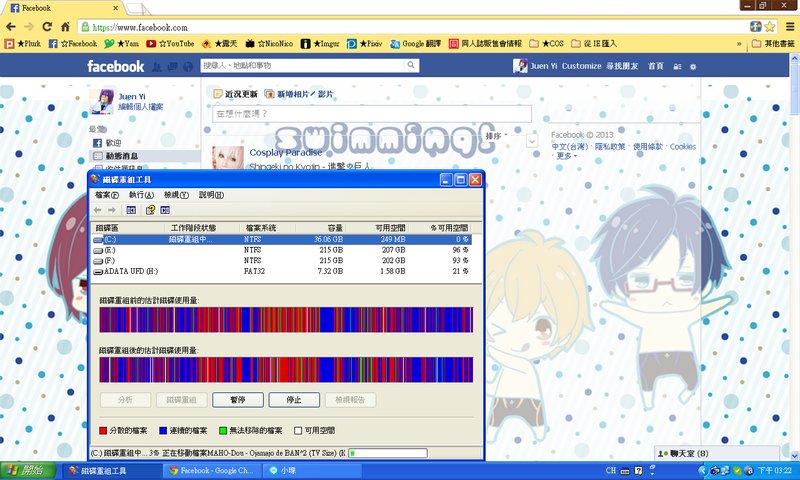
Task: Click the Chrome address bar URL
Action: click(x=140, y=27)
